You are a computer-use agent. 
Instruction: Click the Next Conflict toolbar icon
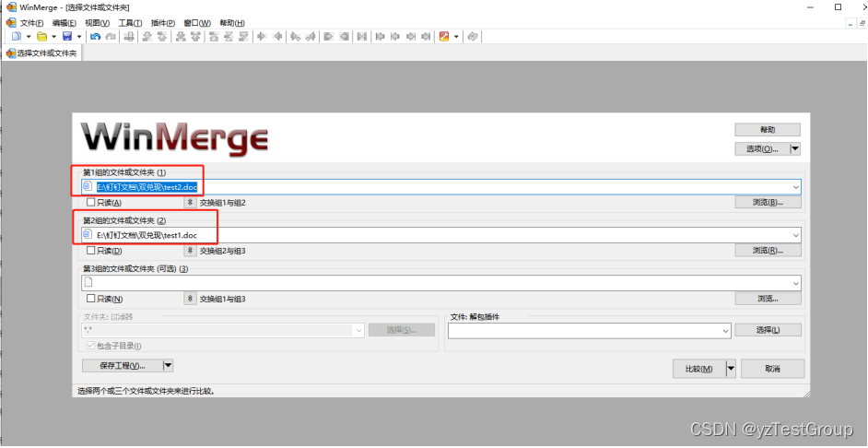coord(181,37)
